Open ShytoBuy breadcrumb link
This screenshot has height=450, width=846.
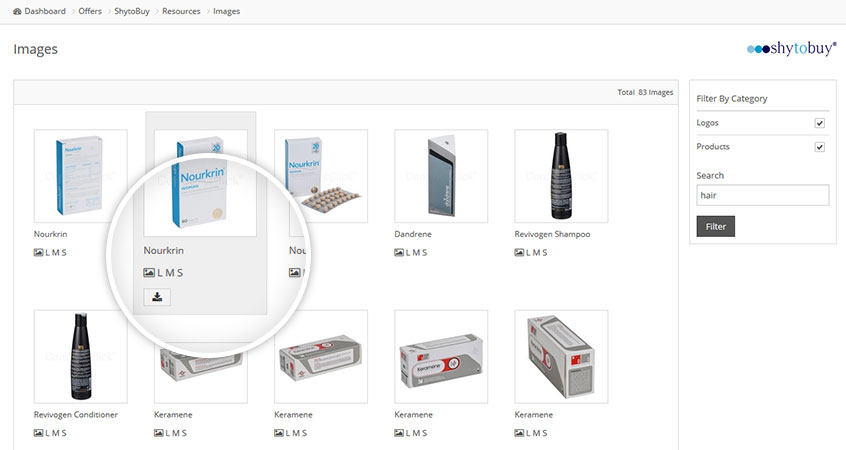click(x=132, y=11)
